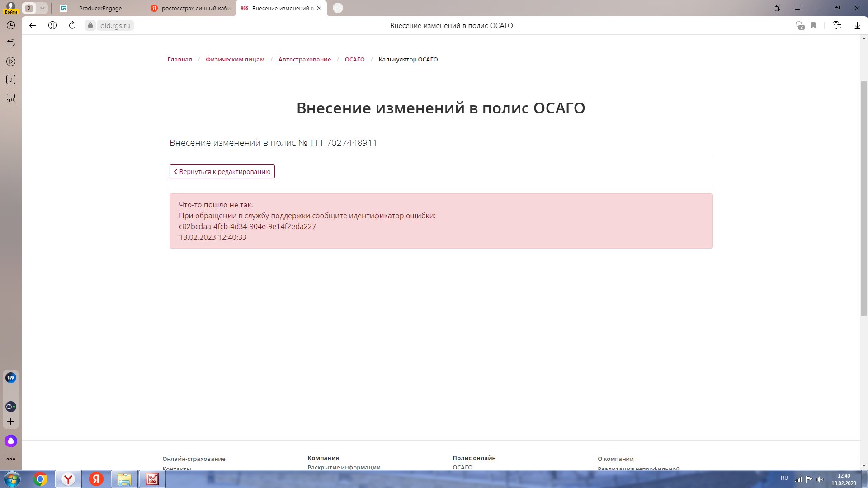Reload the current page

coord(72,25)
